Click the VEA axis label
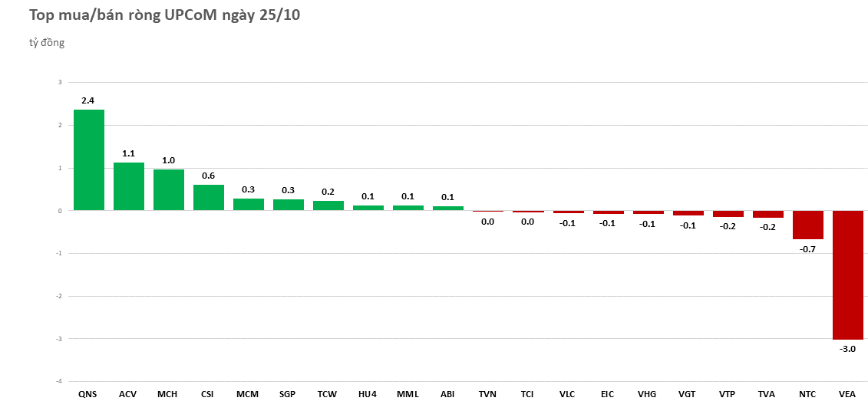 click(847, 394)
